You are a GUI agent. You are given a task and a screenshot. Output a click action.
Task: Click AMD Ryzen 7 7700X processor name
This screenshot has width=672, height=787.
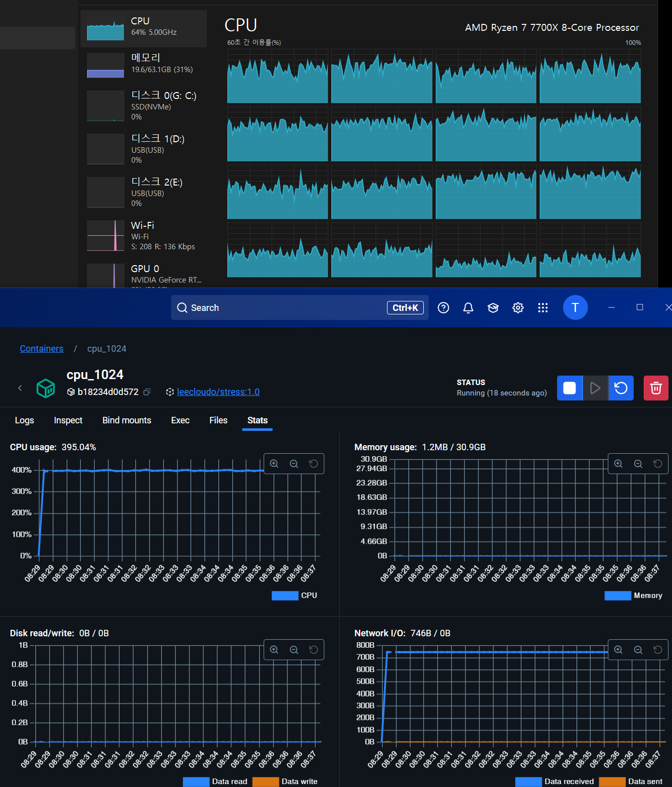(x=552, y=27)
